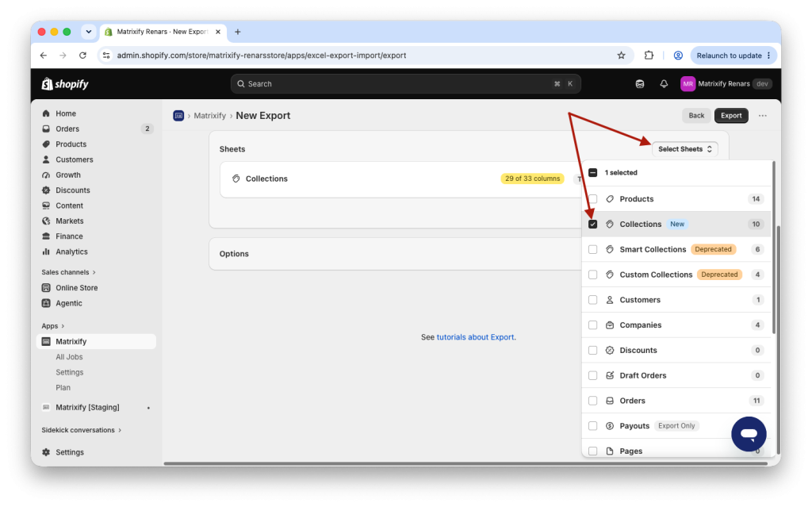Open the Agentic sales channel
The height and width of the screenshot is (507, 812).
tap(68, 303)
